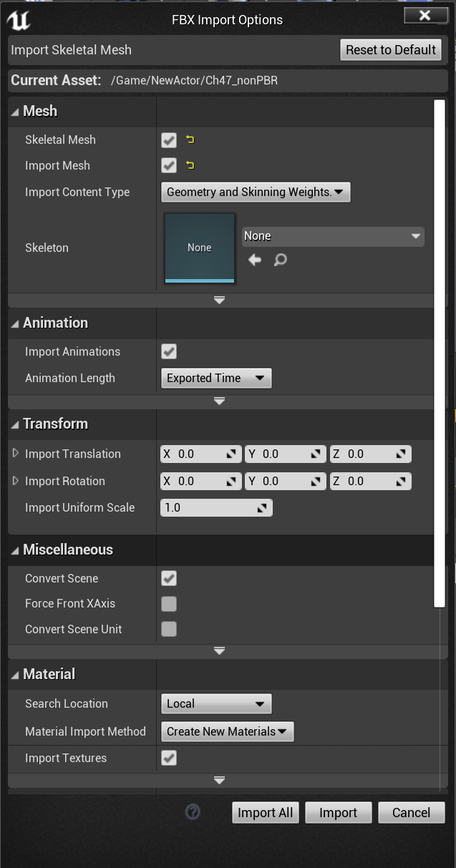The height and width of the screenshot is (868, 456).
Task: Click the options panel vertical scrollbar
Action: point(440,353)
